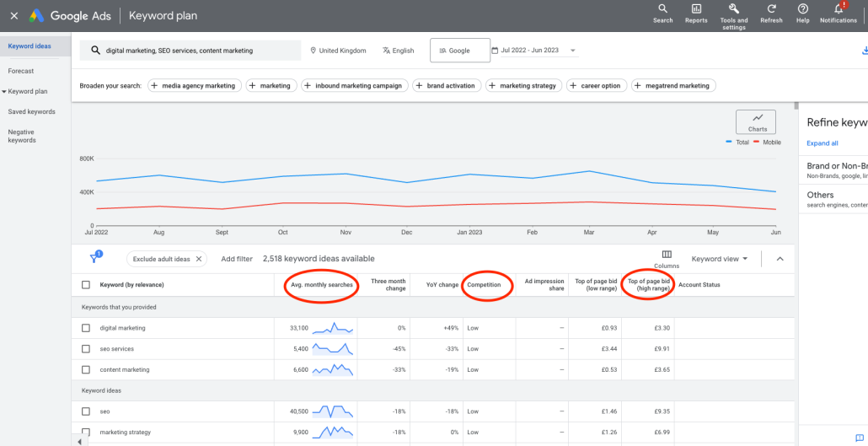
Task: Open the Search tool in header
Action: [x=662, y=9]
